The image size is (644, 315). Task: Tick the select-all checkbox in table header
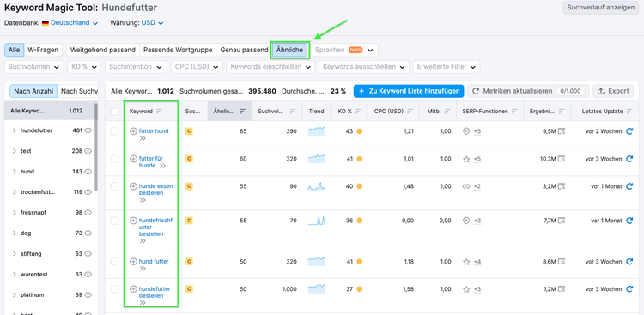115,112
